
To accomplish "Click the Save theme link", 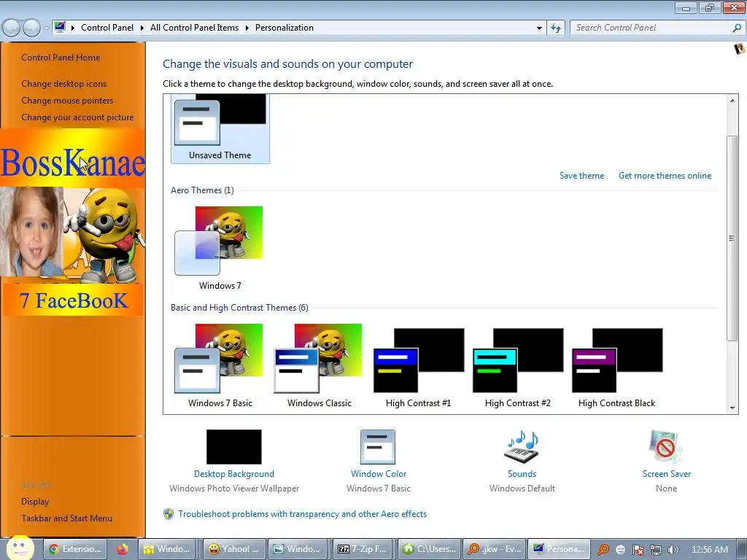I will point(581,176).
